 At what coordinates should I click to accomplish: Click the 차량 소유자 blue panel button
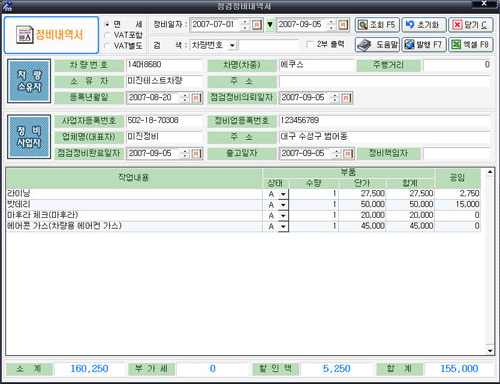pyautogui.click(x=29, y=81)
